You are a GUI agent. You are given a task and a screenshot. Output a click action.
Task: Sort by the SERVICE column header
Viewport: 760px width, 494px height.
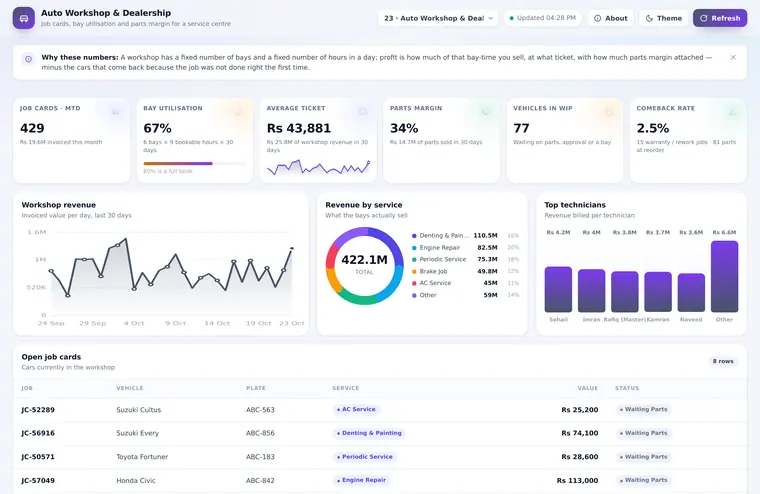pos(346,388)
